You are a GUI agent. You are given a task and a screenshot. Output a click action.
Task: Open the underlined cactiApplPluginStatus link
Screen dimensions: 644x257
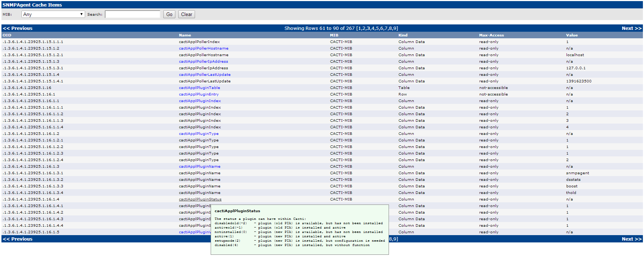click(200, 199)
